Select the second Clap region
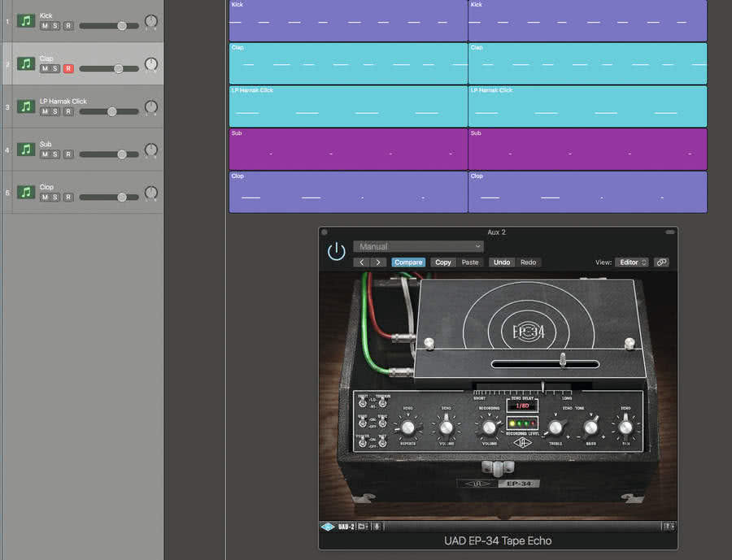The image size is (732, 560). point(587,63)
